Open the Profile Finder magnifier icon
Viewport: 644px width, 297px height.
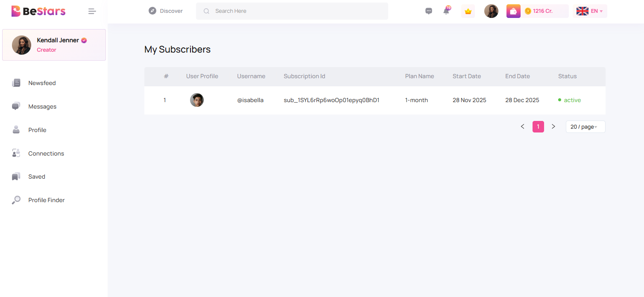pos(16,200)
